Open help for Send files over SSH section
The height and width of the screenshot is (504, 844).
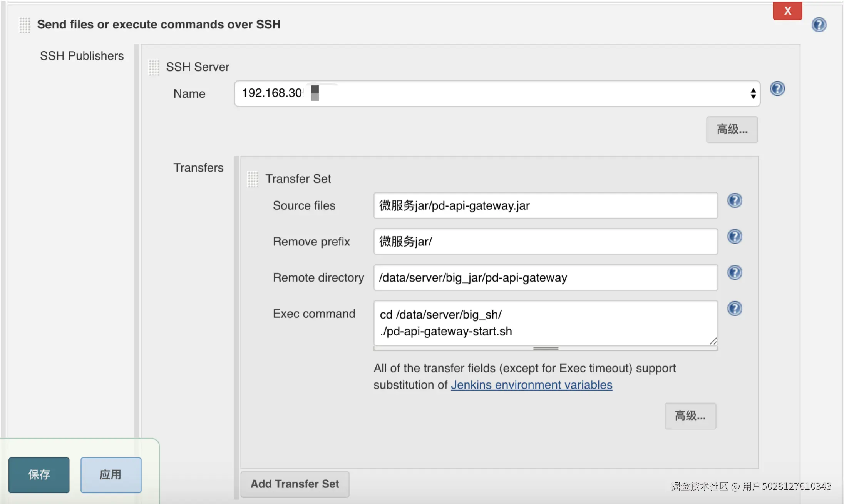tap(819, 25)
